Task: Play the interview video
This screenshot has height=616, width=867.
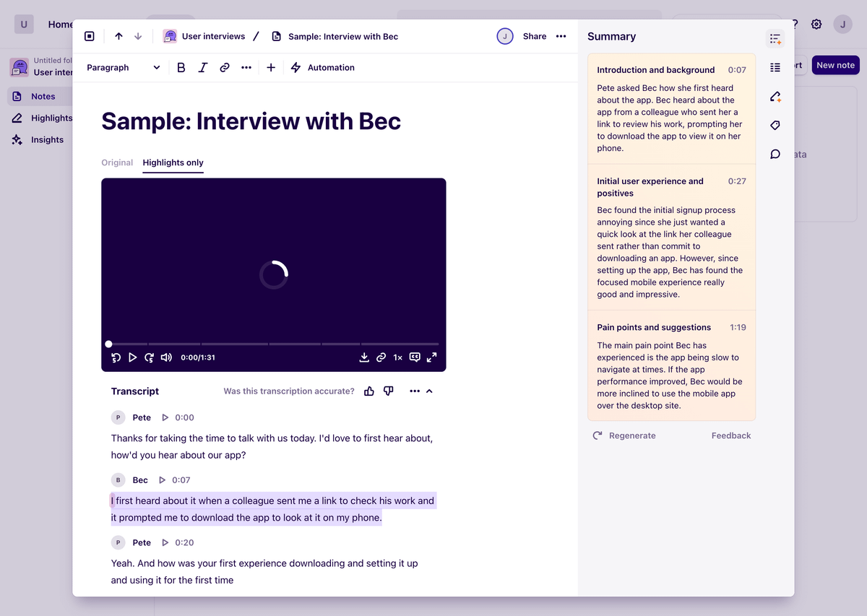Action: (133, 357)
